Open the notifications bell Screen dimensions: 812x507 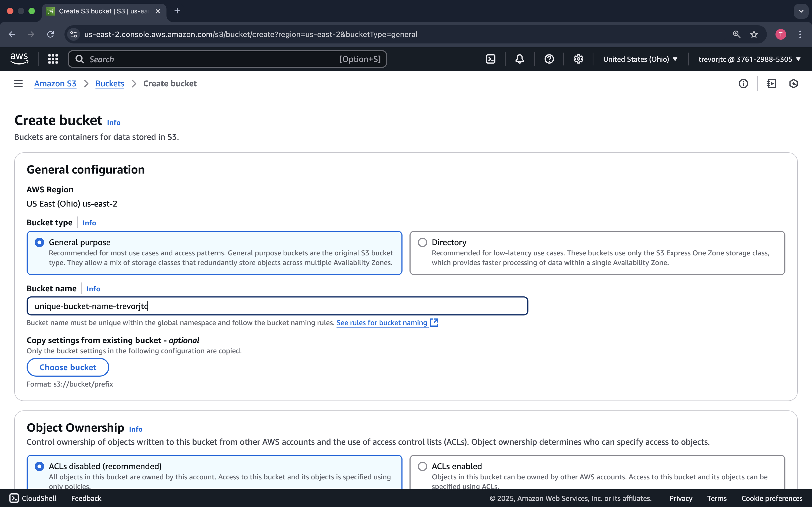click(519, 59)
